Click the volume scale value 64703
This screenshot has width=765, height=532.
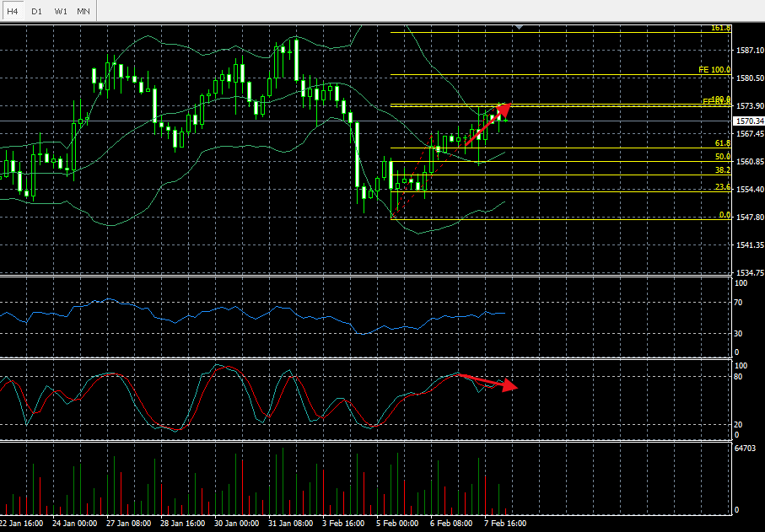click(x=745, y=449)
